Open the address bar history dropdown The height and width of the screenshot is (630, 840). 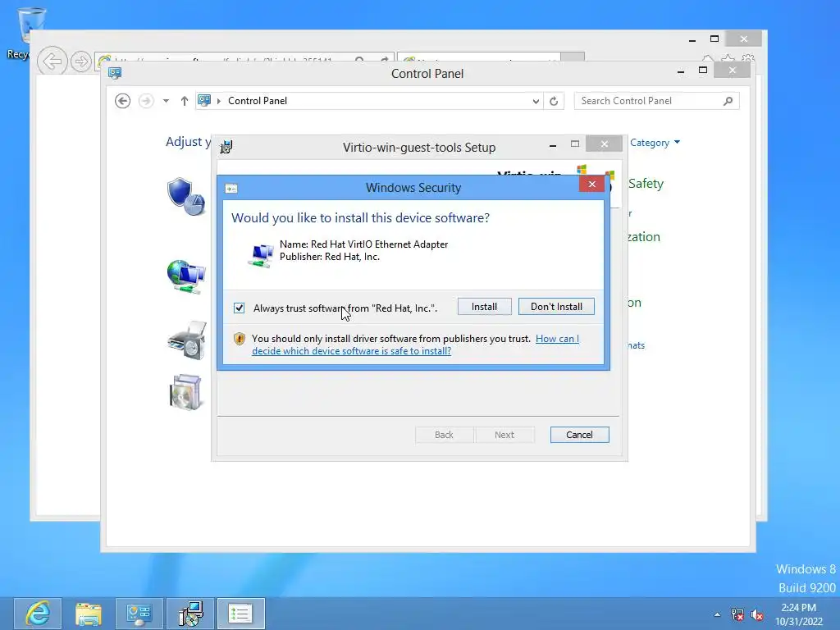tap(535, 101)
